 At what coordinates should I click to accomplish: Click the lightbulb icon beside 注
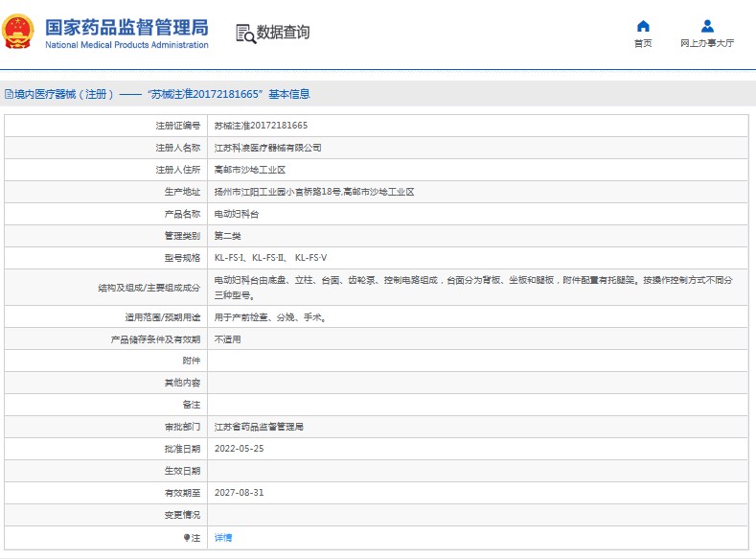pos(187,538)
